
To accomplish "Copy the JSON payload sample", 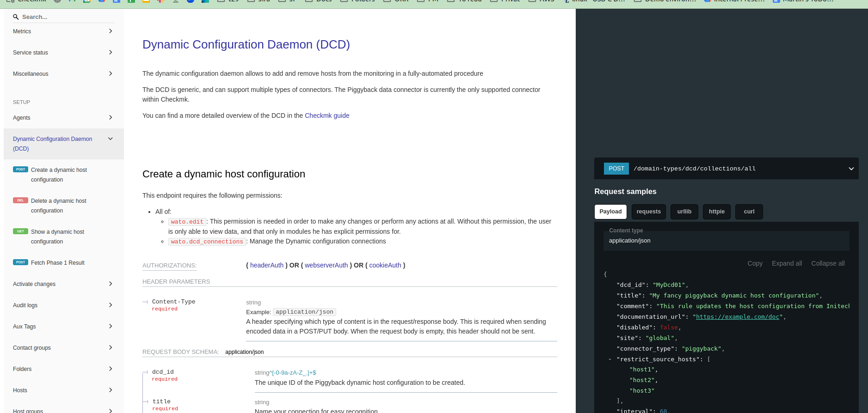I will (x=755, y=263).
